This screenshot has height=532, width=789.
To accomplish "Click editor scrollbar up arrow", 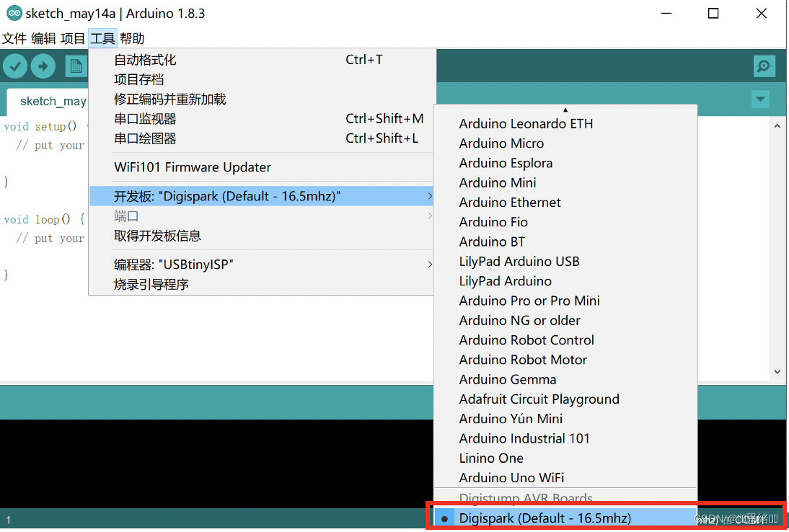I will [777, 126].
